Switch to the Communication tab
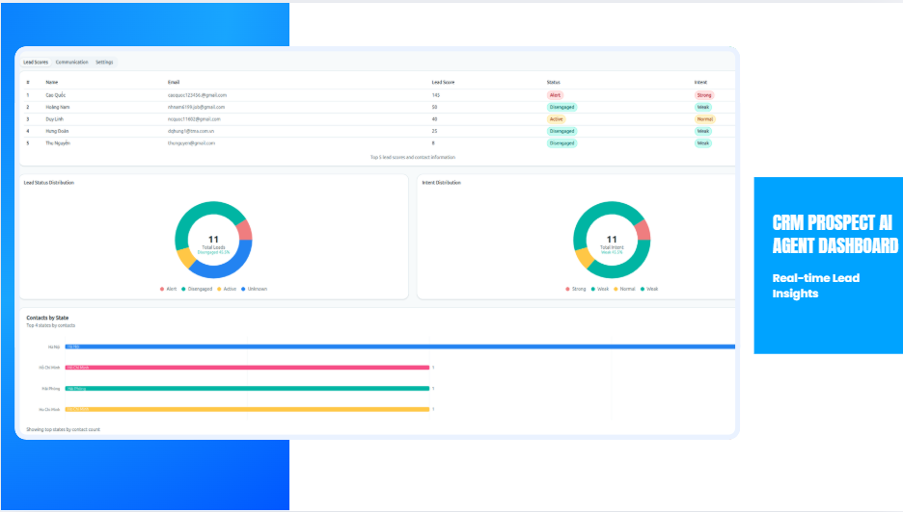Viewport: 904px width, 512px height. click(72, 62)
